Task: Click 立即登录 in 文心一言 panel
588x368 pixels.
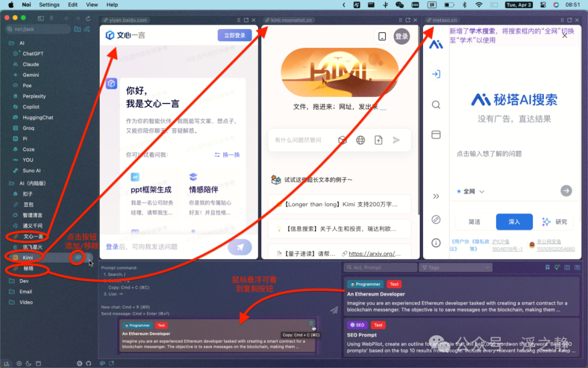Action: coord(235,35)
